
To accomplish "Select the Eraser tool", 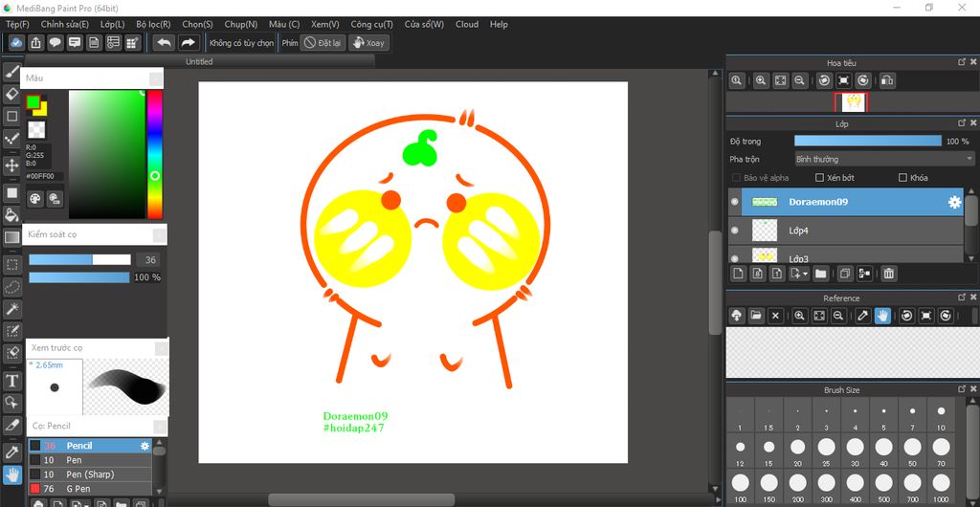I will coord(11,94).
